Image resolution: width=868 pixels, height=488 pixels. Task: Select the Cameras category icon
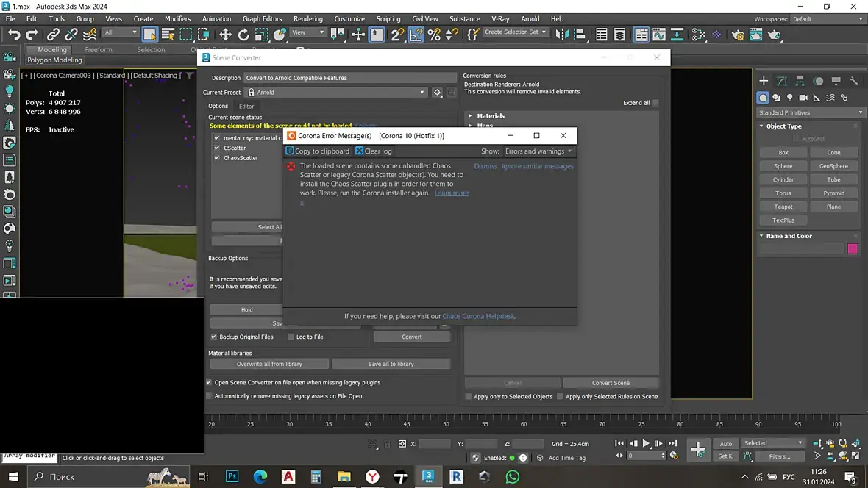pos(803,98)
